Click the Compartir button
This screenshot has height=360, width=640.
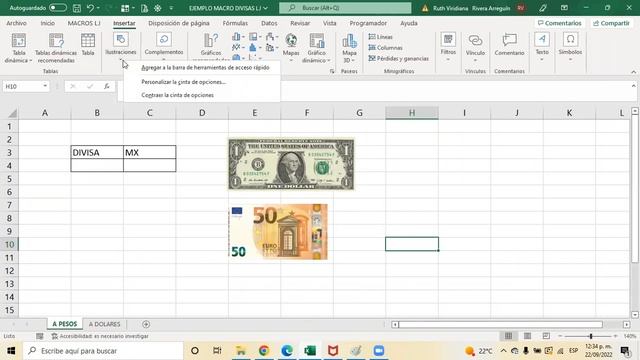(x=611, y=23)
